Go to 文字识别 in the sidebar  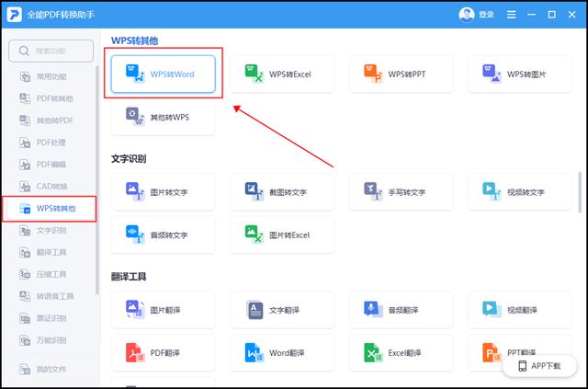(x=50, y=231)
